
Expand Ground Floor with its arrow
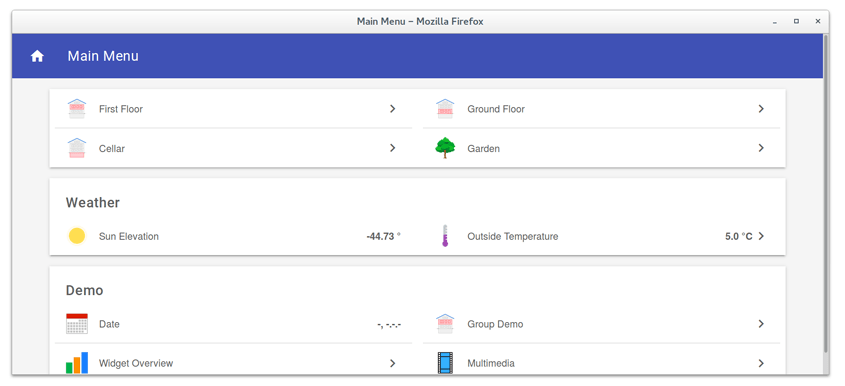point(761,109)
